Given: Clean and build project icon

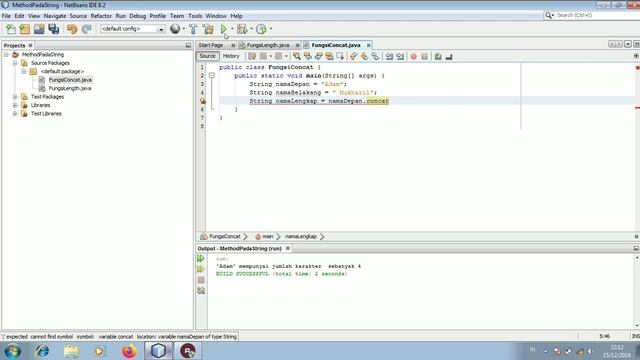Looking at the screenshot, I should click(208, 29).
